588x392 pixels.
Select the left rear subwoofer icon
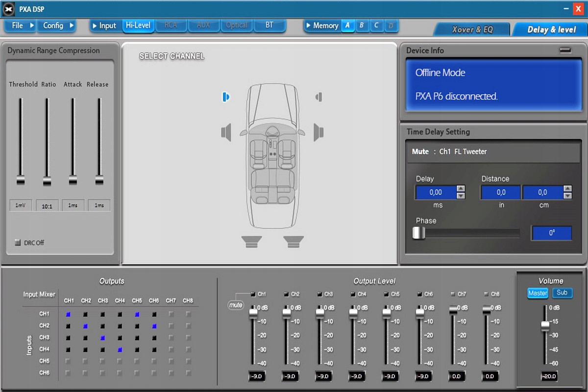coord(251,242)
